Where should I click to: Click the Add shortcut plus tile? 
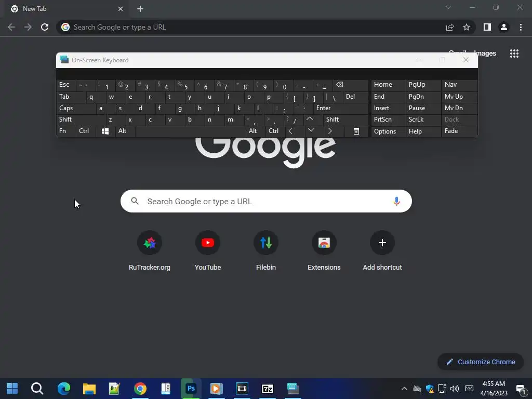click(x=382, y=251)
